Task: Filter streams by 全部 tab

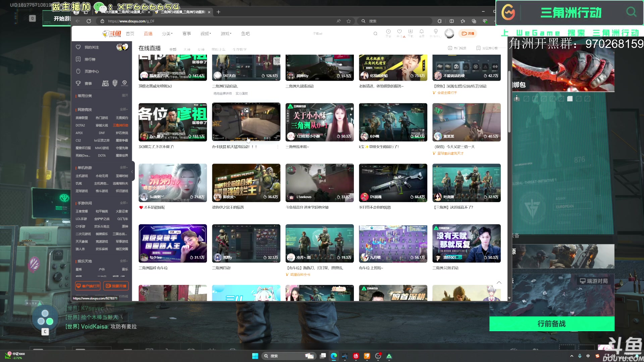Action: tap(173, 49)
